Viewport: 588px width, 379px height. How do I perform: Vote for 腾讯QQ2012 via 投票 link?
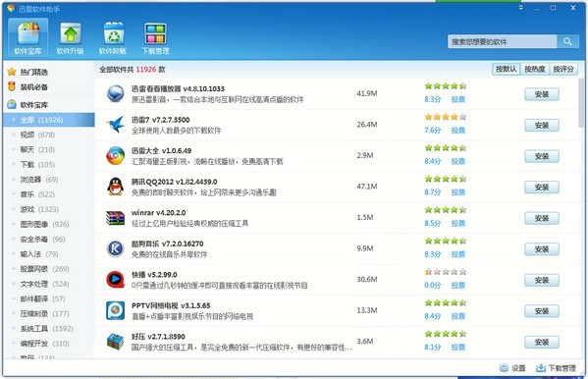457,192
